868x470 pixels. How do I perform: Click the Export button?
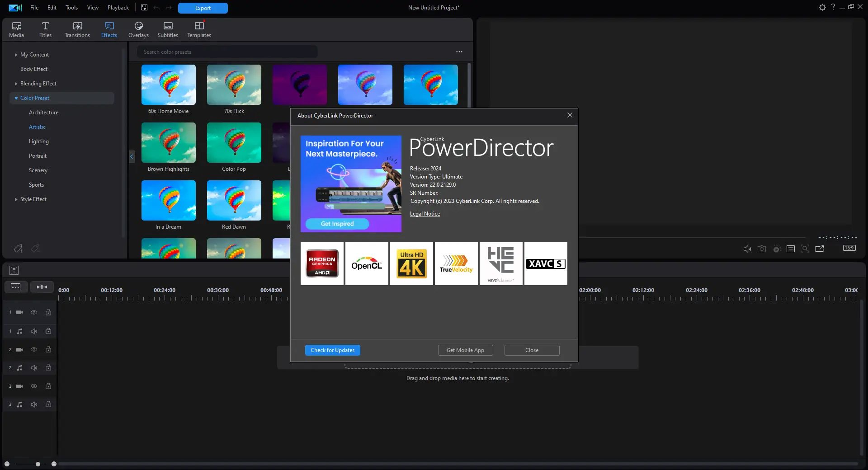tap(203, 8)
